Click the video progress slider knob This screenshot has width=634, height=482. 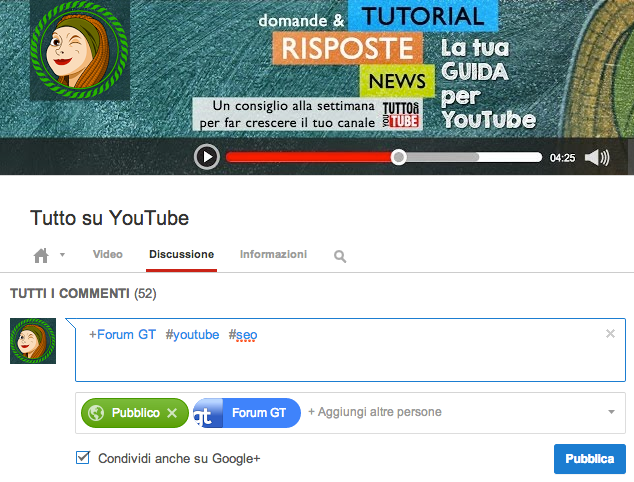click(398, 157)
